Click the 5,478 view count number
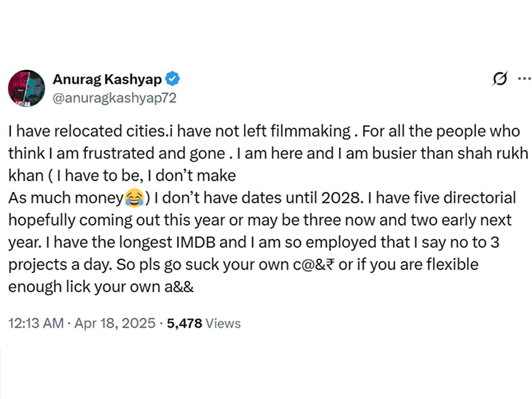This screenshot has width=532, height=399. 184,323
